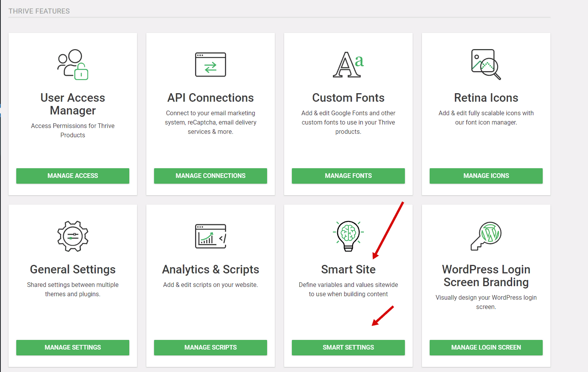Click the 'Analytics & Scripts' heading

pos(211,270)
